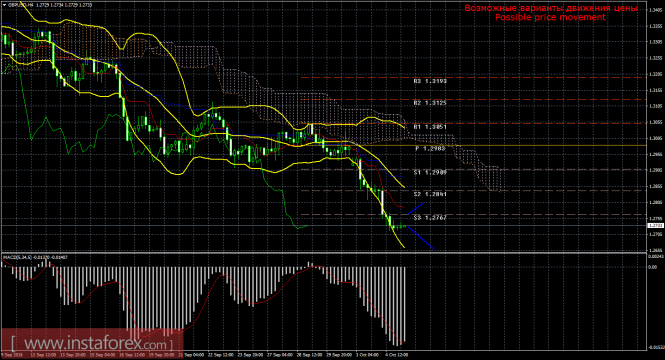Screen dimensions: 665x360
Task: Select the GBPUSD,H4 chart title label
Action: (x=21, y=5)
